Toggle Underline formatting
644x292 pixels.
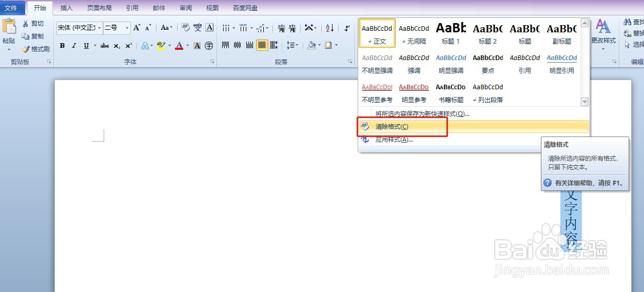(x=86, y=46)
